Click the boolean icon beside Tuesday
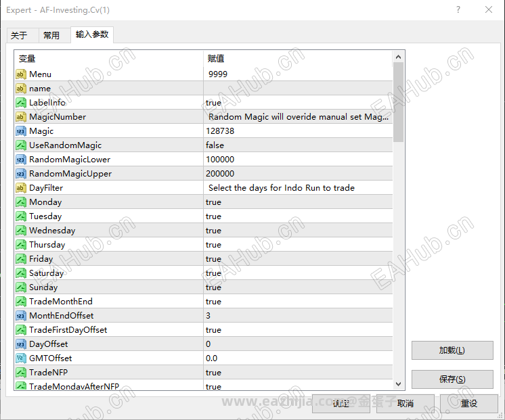 pyautogui.click(x=21, y=216)
